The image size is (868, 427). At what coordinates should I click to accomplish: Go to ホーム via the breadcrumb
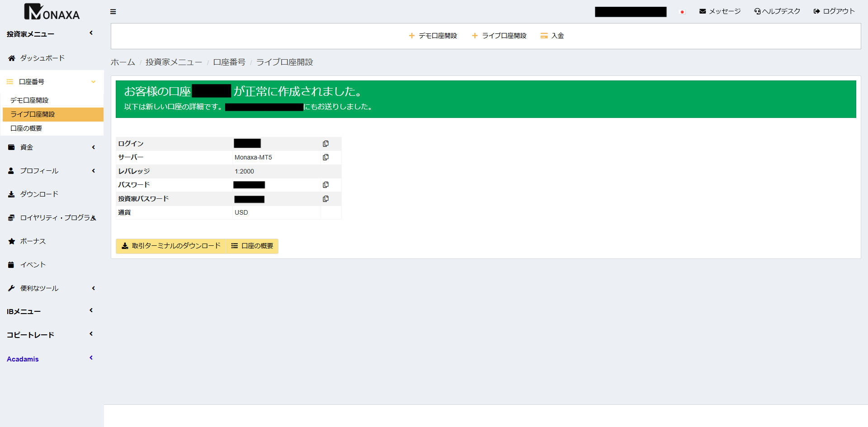[x=123, y=62]
